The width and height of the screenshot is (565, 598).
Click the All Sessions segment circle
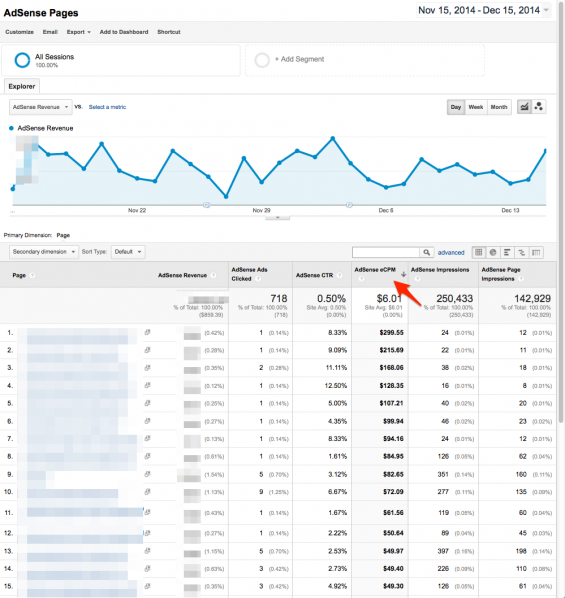pyautogui.click(x=22, y=60)
